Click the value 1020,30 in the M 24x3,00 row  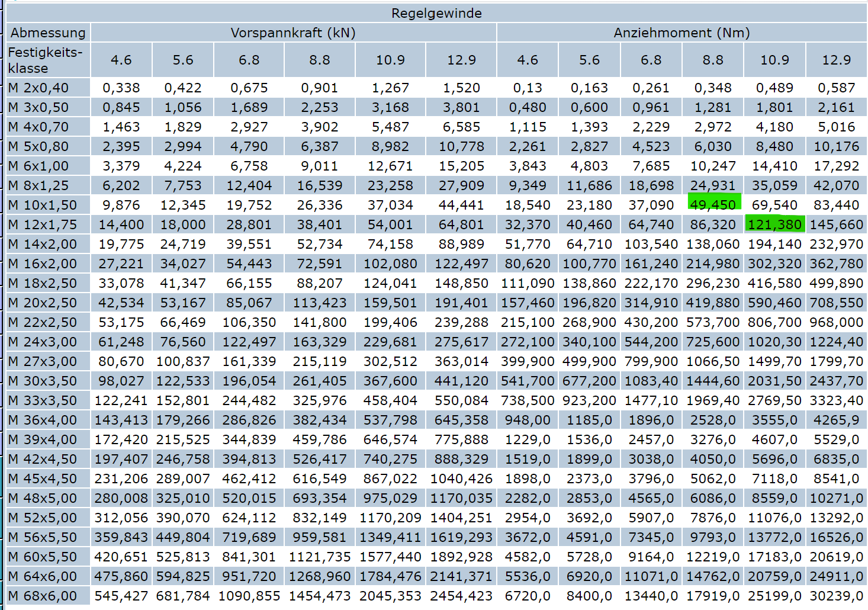pyautogui.click(x=774, y=342)
